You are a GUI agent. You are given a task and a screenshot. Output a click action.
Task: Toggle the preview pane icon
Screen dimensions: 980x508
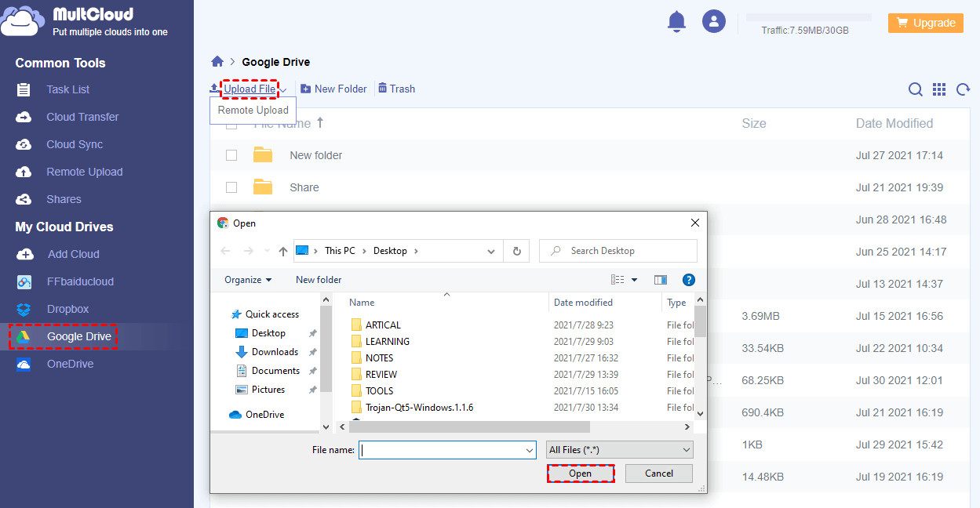pyautogui.click(x=661, y=280)
